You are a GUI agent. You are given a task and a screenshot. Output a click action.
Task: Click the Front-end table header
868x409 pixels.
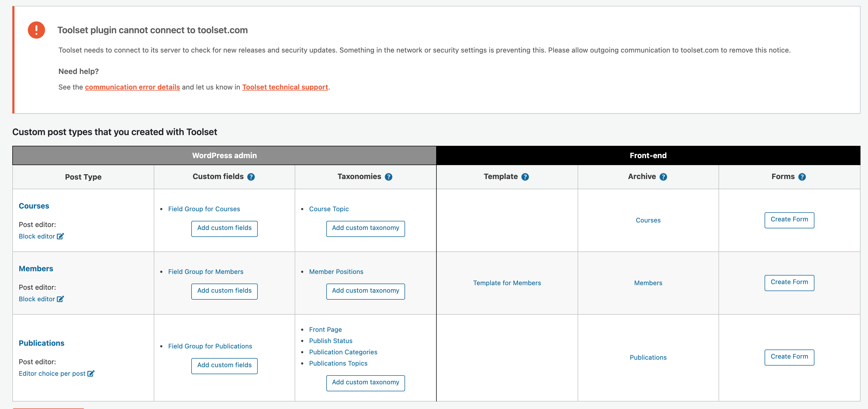[x=648, y=155]
